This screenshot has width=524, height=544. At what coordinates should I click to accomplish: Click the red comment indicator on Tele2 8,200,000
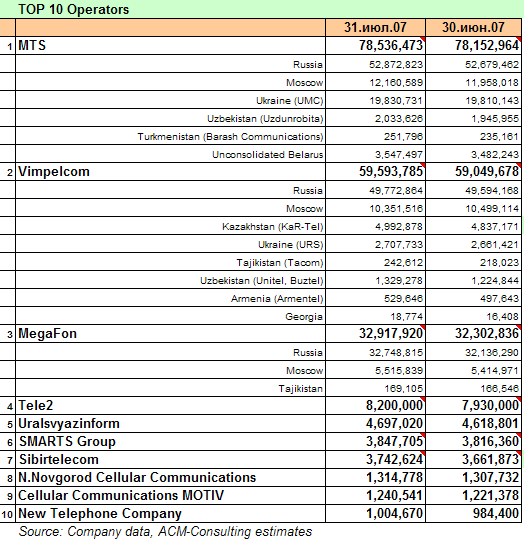(x=423, y=399)
